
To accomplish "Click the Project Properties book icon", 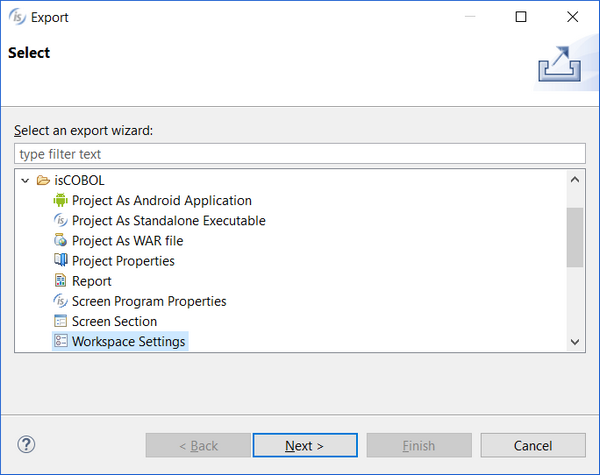I will 60,260.
